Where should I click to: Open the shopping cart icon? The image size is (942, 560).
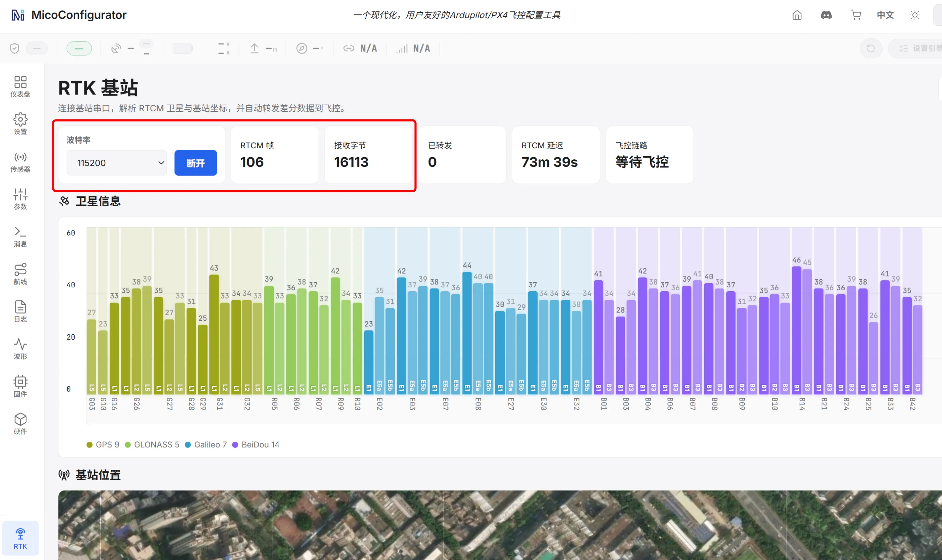click(x=856, y=15)
